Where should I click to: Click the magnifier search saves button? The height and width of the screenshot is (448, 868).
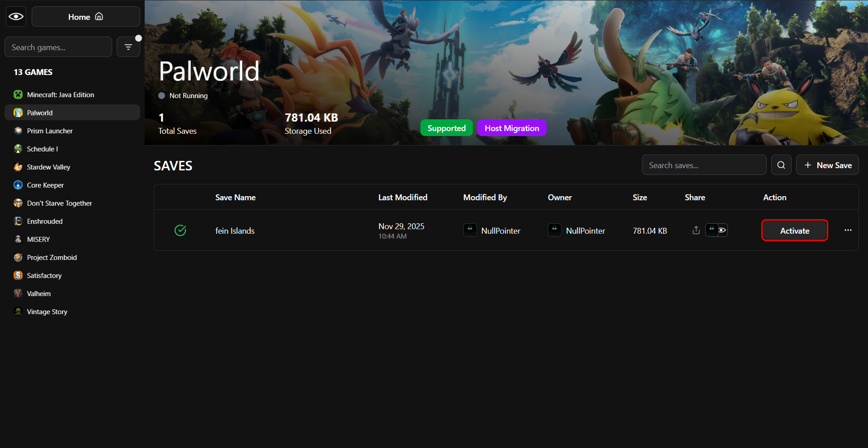[781, 165]
